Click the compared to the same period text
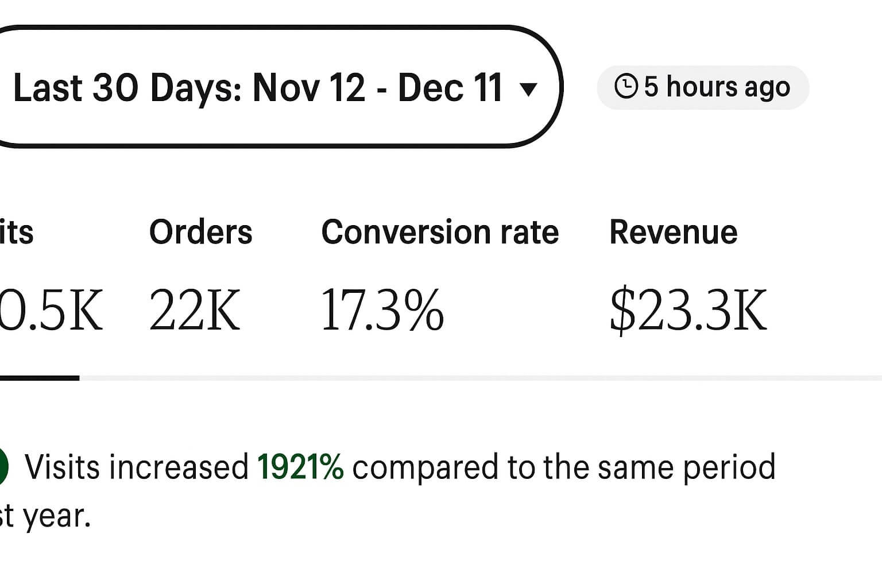 click(x=564, y=467)
